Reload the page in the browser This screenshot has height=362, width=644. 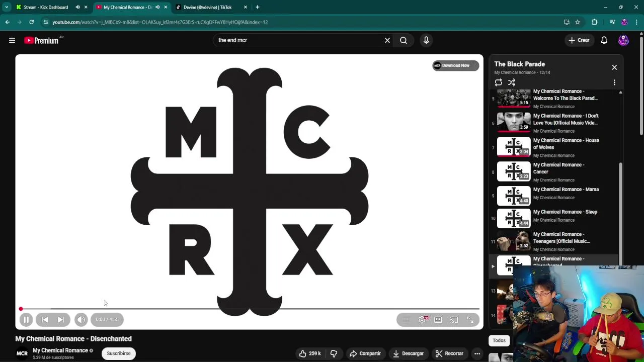[x=31, y=22]
